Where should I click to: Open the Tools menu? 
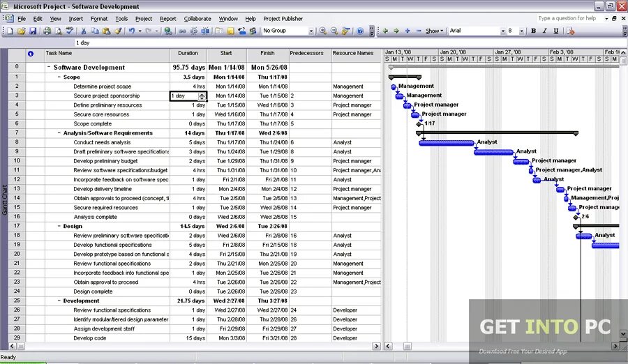tap(121, 19)
